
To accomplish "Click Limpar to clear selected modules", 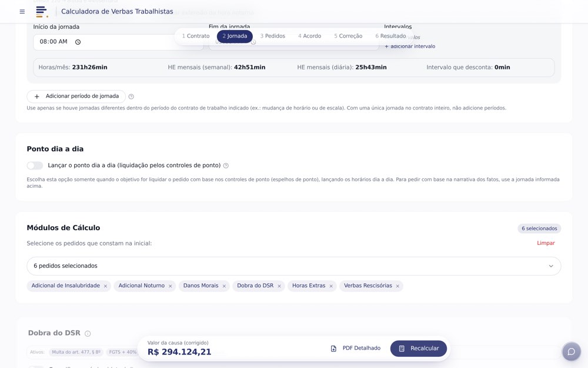I will (546, 243).
